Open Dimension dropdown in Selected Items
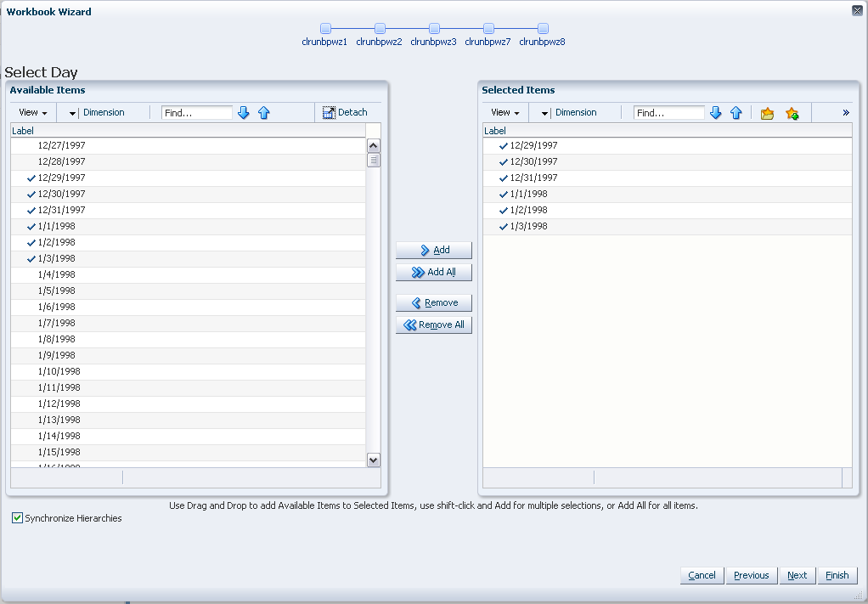The image size is (868, 604). pos(544,113)
